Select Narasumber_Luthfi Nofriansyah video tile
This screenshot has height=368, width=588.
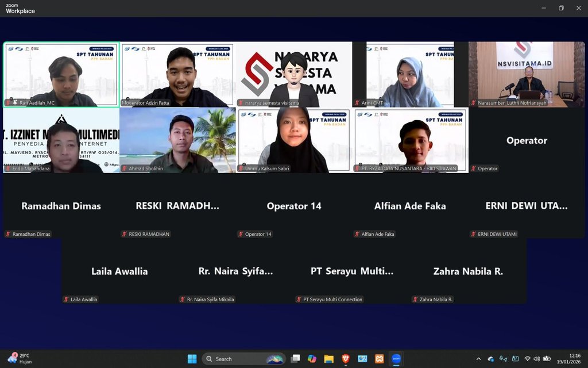(x=527, y=74)
